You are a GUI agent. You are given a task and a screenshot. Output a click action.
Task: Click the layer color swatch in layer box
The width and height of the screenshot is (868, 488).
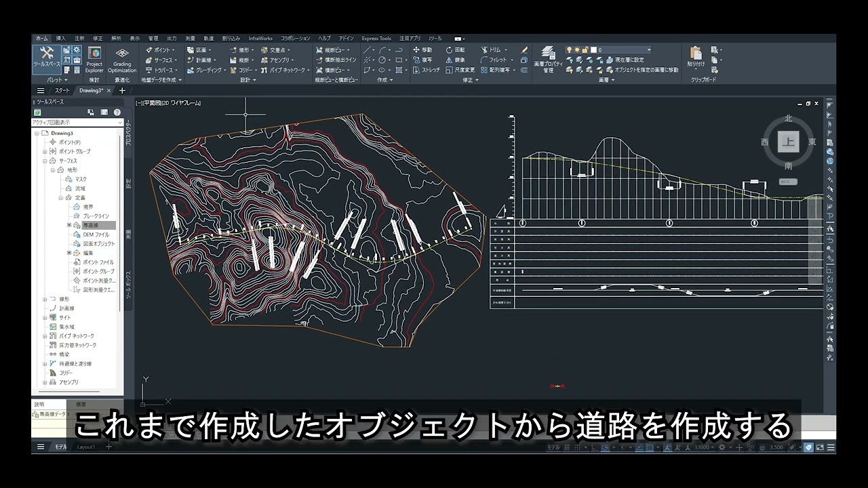point(593,50)
